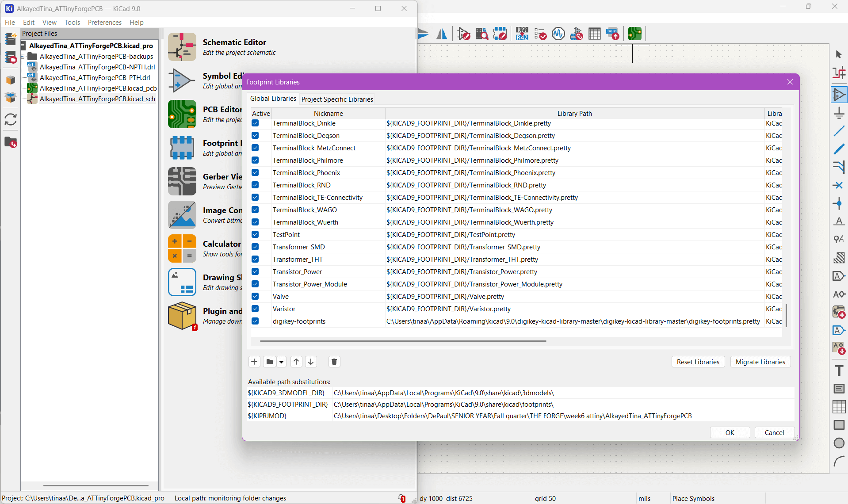Launch the Calculator tools icon
848x504 pixels.
[182, 248]
